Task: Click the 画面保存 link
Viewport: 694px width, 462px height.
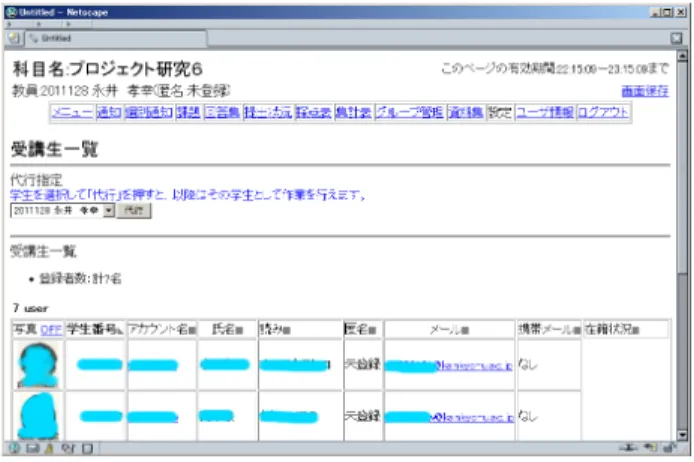Action: tap(645, 91)
